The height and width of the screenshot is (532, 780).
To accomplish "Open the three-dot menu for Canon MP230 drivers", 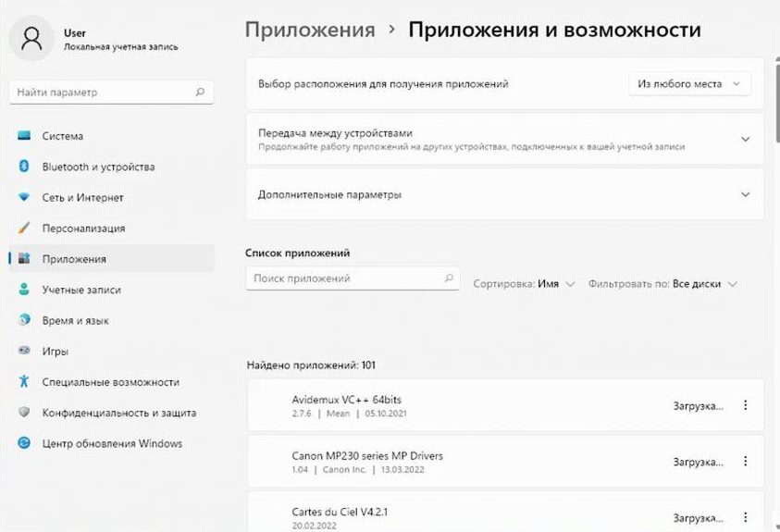I will 746,462.
